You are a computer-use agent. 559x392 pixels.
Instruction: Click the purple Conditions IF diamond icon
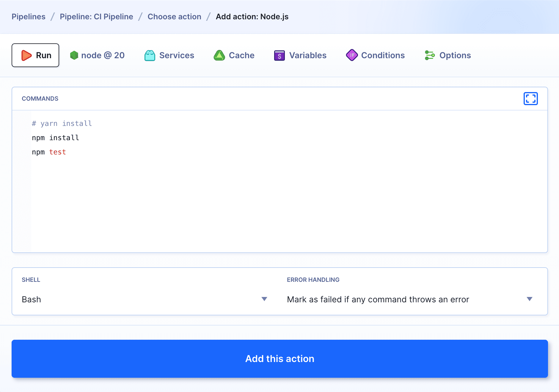(x=352, y=55)
